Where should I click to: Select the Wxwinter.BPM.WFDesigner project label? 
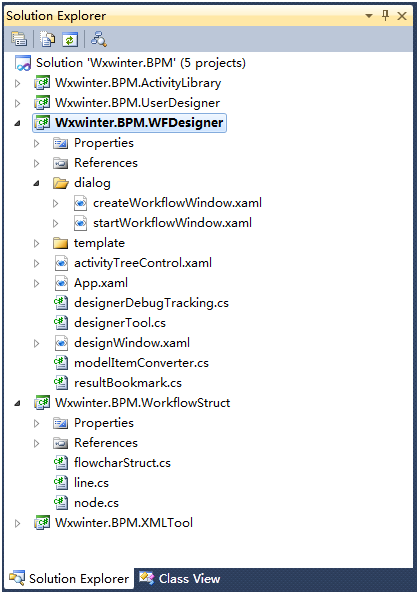[139, 123]
